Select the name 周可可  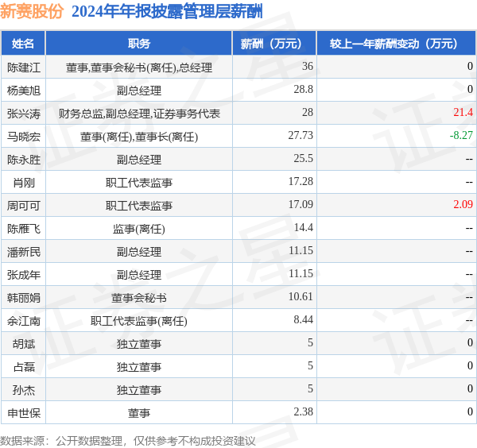[x=24, y=206]
